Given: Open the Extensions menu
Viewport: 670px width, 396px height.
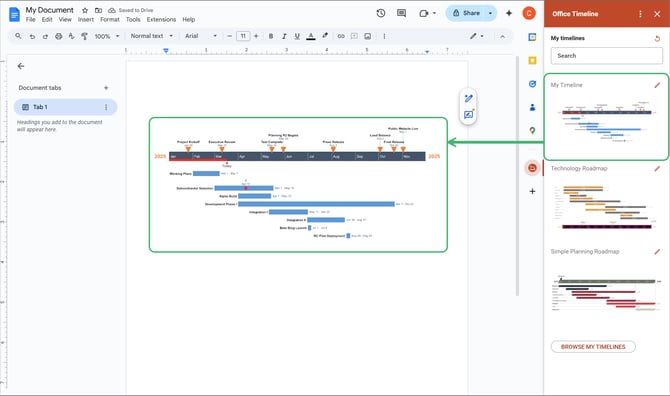Looking at the screenshot, I should point(161,20).
